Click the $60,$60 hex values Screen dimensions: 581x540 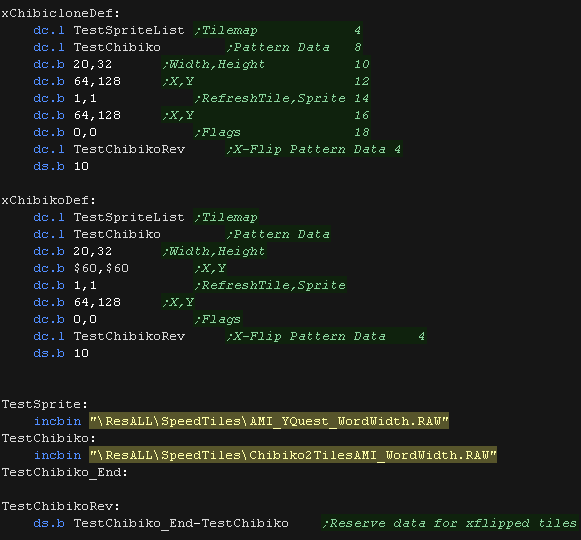click(x=101, y=268)
